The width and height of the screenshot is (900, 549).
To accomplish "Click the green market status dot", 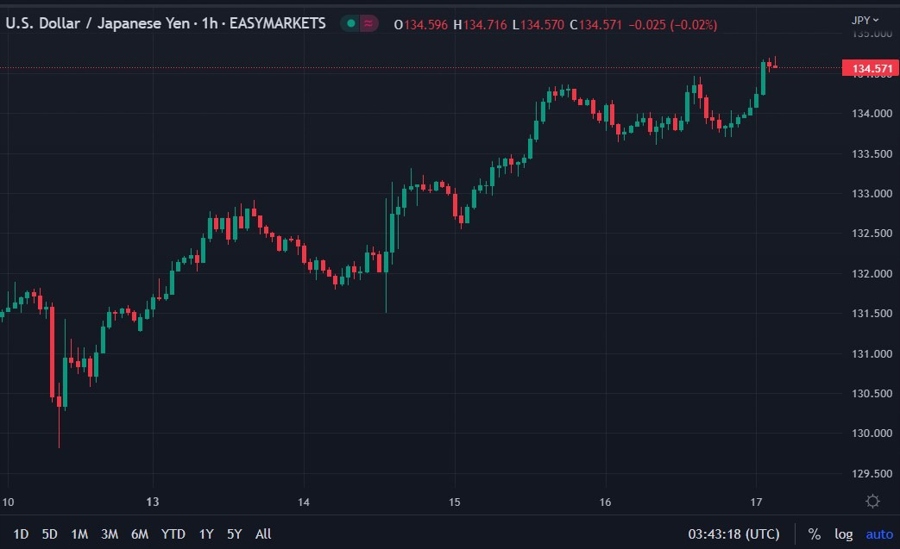I will pyautogui.click(x=351, y=24).
